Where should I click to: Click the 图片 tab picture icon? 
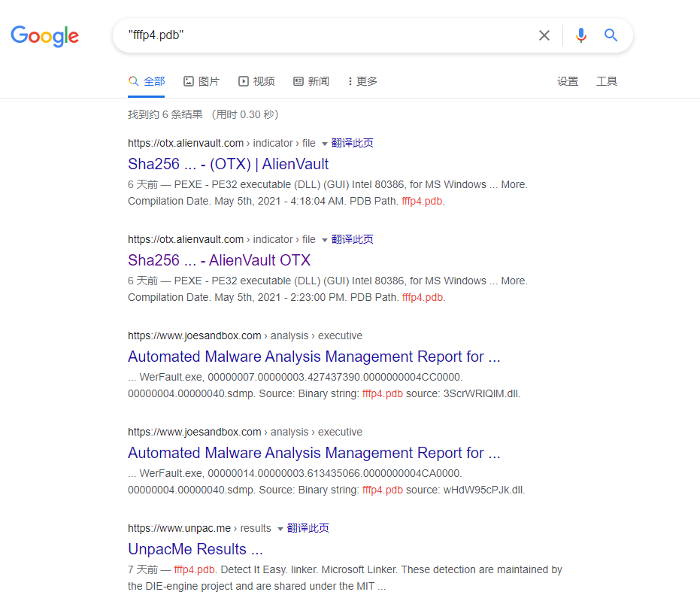pos(189,81)
